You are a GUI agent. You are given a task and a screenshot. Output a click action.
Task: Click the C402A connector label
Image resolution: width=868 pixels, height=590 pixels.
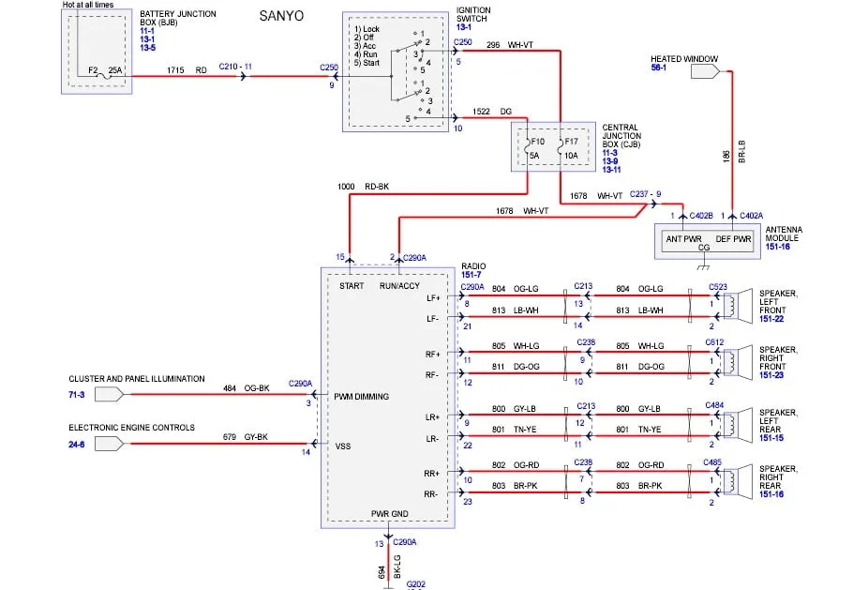pos(751,216)
